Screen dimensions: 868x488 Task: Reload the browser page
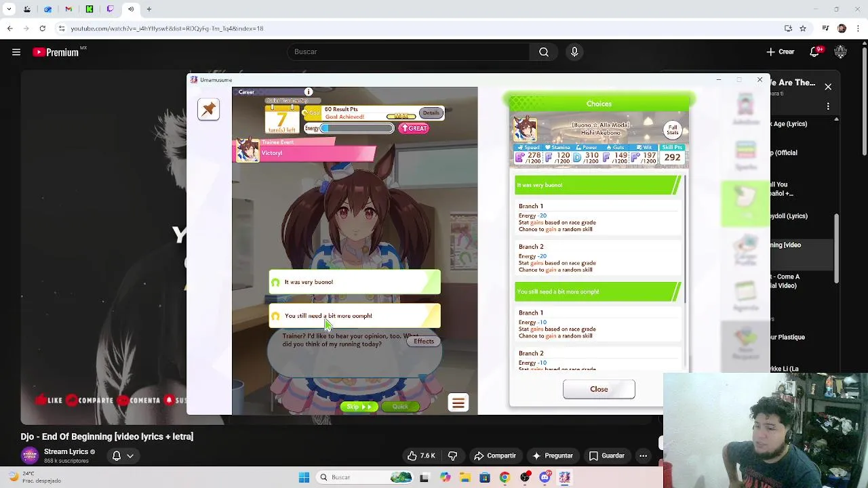[x=42, y=28]
